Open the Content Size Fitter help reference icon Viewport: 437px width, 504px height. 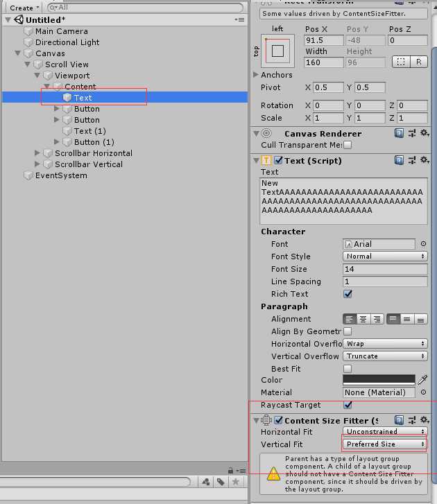[x=399, y=420]
